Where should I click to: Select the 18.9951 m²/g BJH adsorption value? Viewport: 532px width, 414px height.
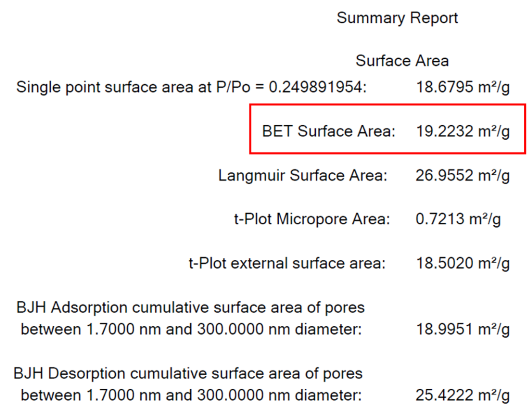click(x=463, y=329)
